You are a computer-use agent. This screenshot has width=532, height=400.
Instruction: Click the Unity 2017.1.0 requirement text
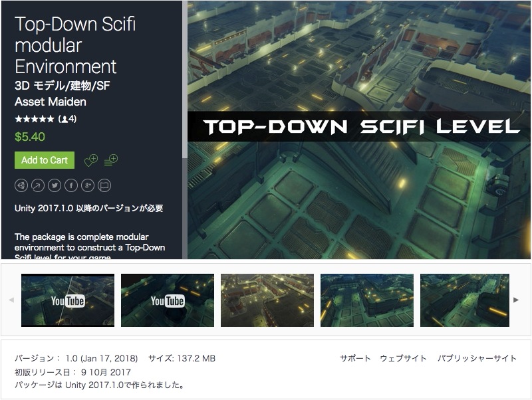(x=89, y=208)
